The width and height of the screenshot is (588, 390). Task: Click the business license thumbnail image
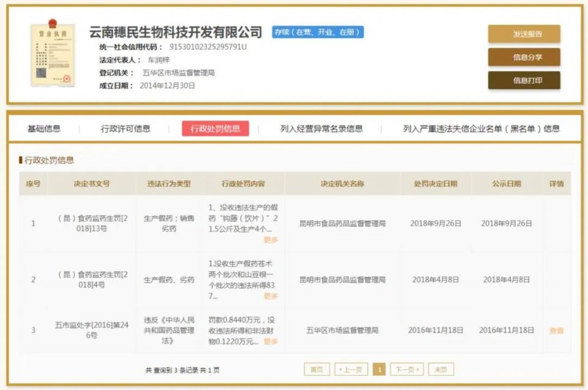tap(53, 56)
